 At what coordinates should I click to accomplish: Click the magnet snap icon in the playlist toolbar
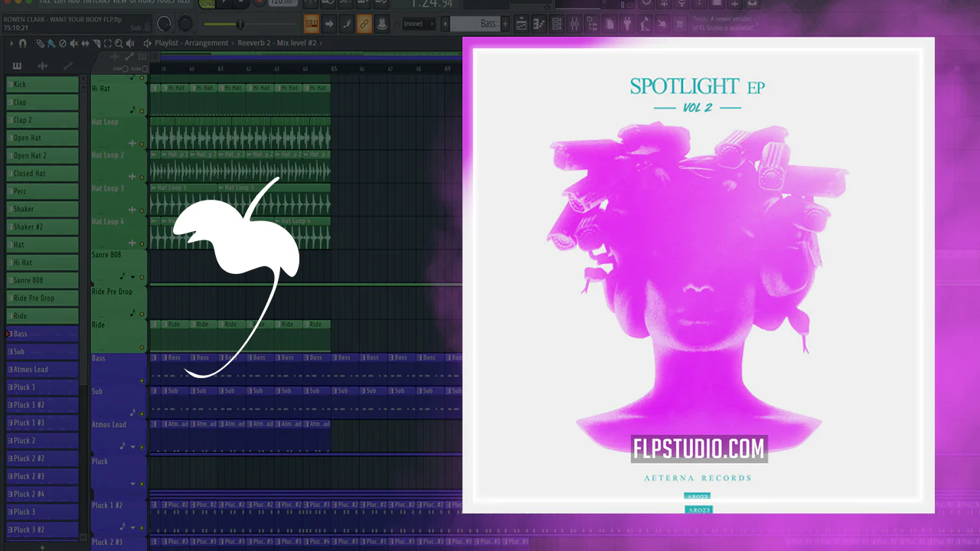22,44
